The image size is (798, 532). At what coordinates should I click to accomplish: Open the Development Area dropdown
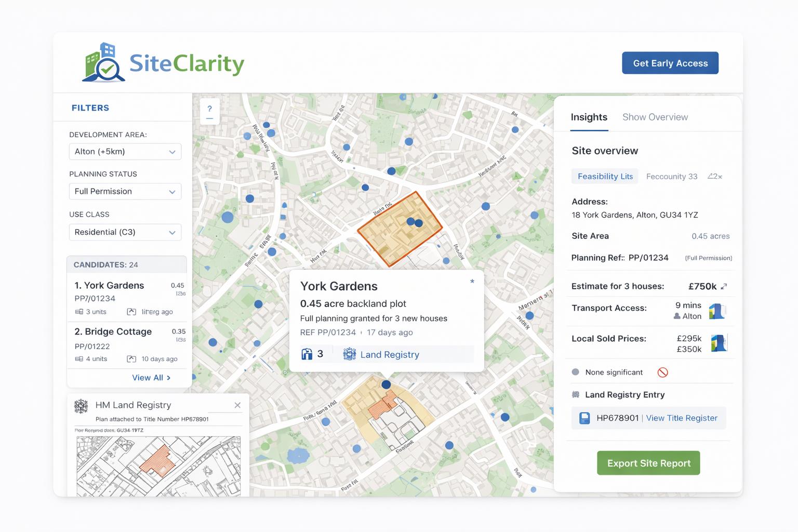pos(125,152)
